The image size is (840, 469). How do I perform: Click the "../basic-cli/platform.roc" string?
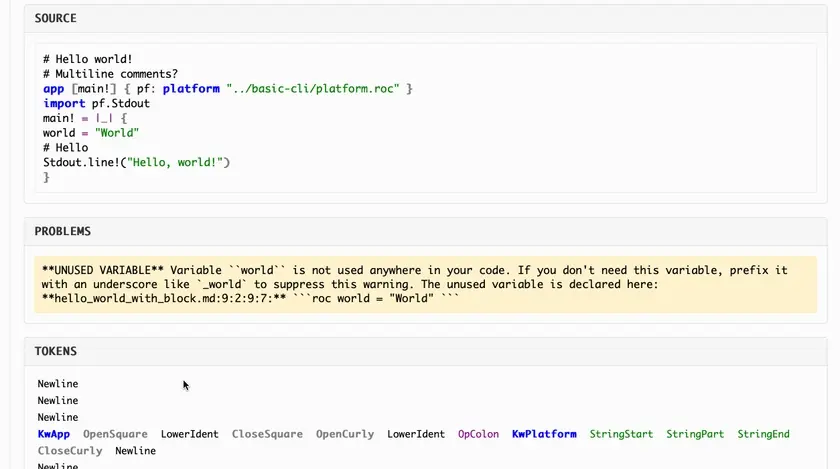coord(313,88)
